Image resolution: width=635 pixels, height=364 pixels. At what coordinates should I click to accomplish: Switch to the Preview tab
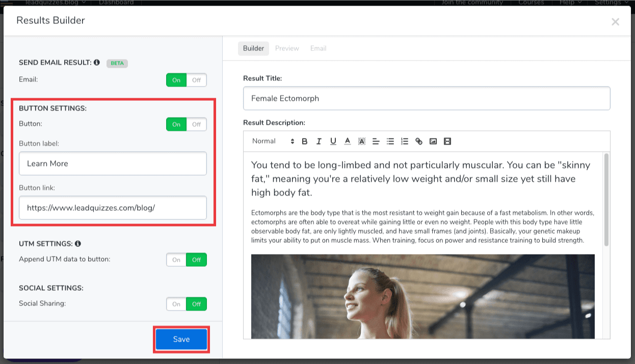tap(287, 48)
